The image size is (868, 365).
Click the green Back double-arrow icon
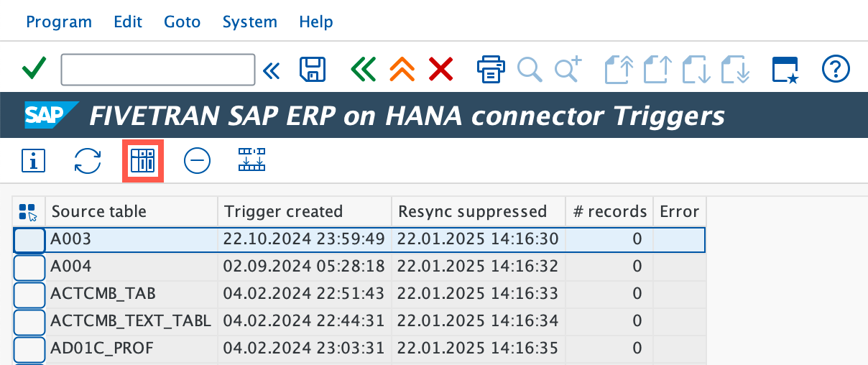[x=363, y=70]
